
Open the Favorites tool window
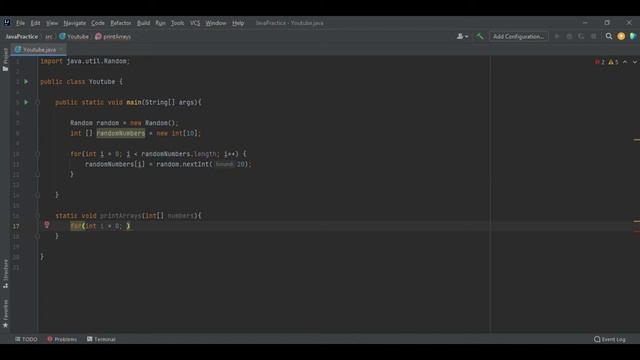pos(5,313)
